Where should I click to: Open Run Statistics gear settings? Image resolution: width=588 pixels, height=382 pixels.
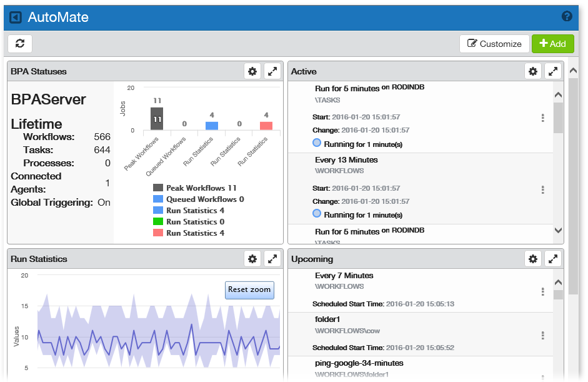(252, 258)
